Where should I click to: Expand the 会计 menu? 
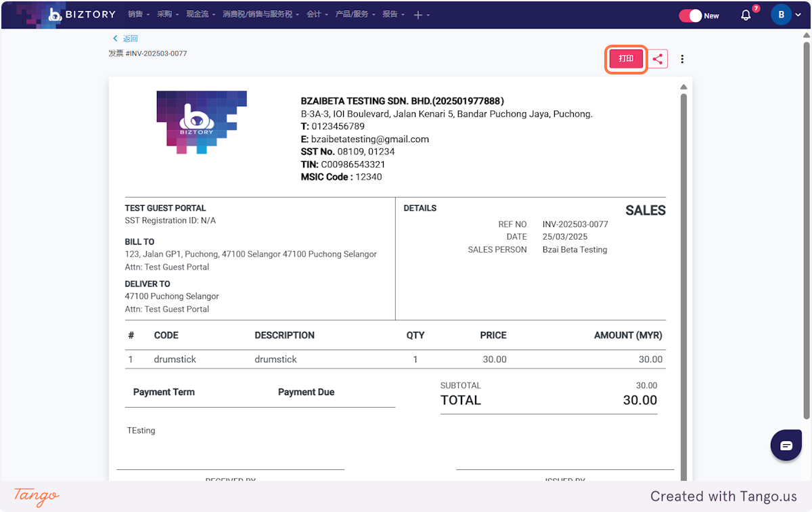pyautogui.click(x=317, y=14)
